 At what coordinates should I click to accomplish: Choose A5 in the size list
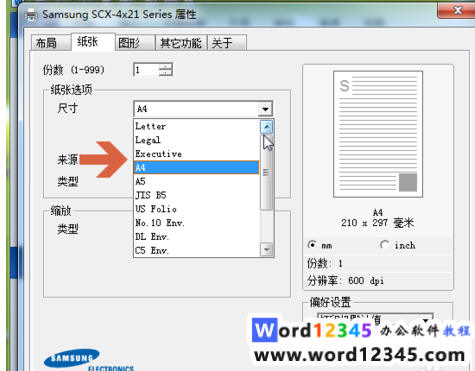(x=196, y=181)
